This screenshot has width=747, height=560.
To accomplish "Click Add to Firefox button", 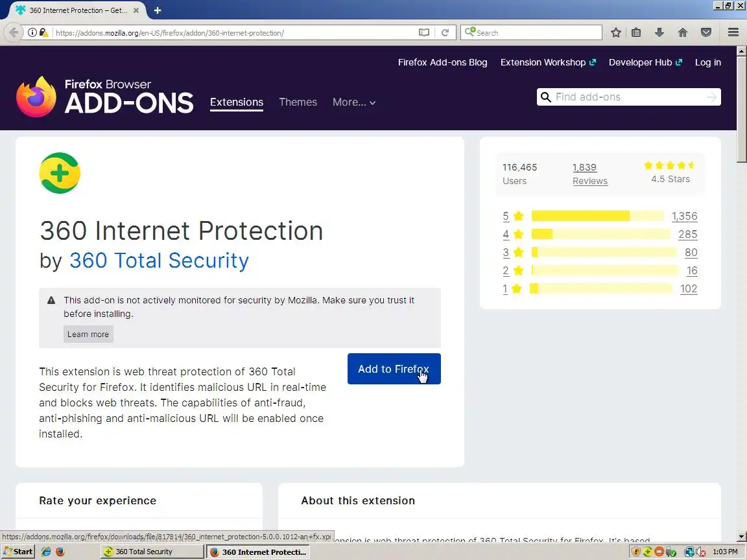I will pos(394,369).
